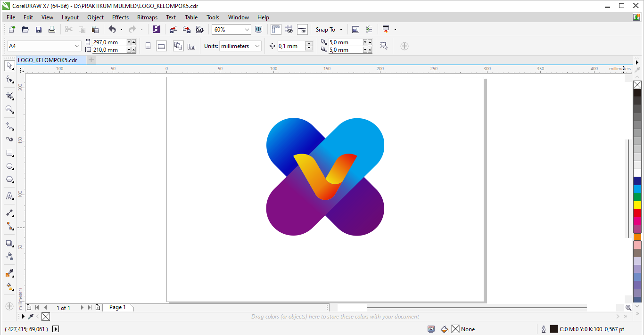Activate the Text tool
Screen dimensions: 644x335
[x=9, y=196]
